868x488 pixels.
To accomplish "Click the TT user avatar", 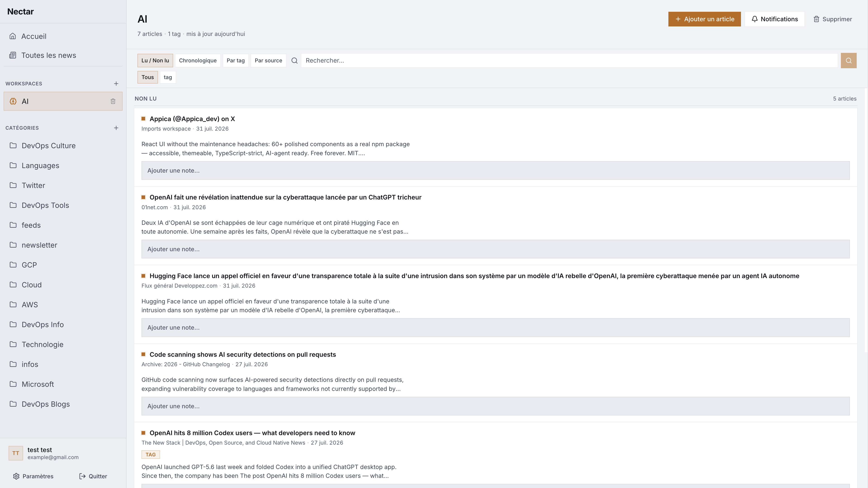I will (x=16, y=453).
